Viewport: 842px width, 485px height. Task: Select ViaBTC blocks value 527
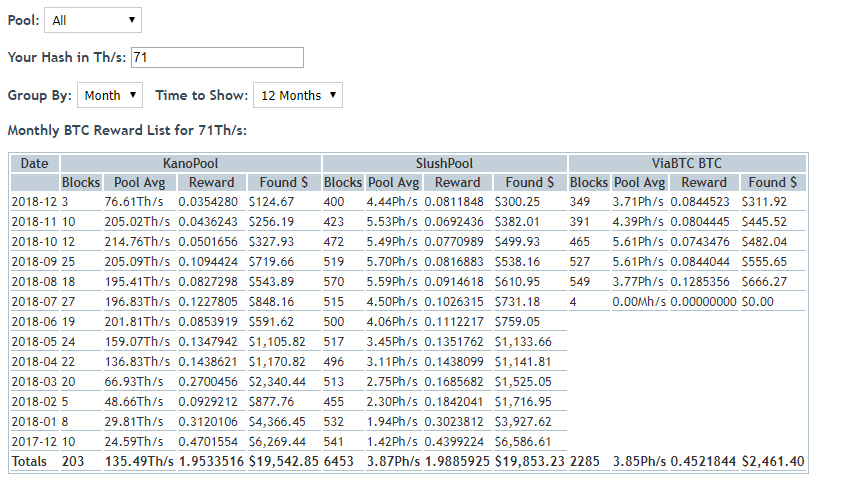pyautogui.click(x=580, y=262)
